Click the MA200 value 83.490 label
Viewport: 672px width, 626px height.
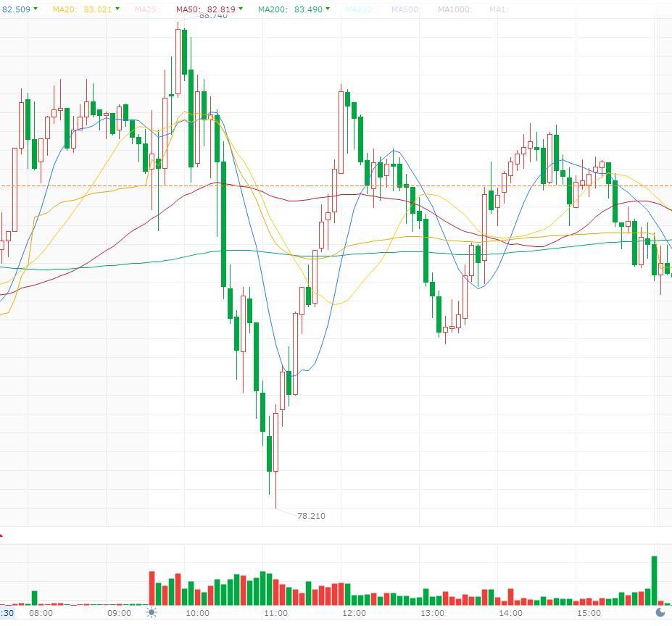click(x=308, y=9)
